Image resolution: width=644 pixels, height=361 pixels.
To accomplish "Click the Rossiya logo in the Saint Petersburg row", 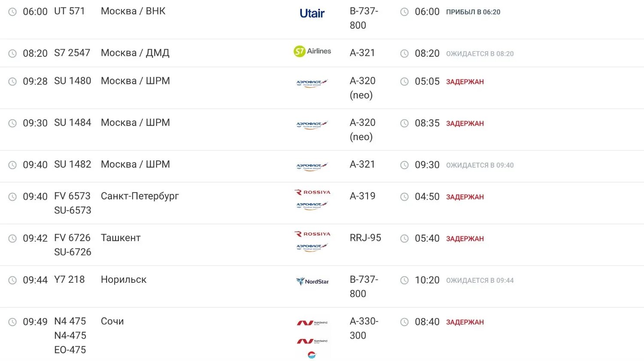I will pyautogui.click(x=312, y=192).
